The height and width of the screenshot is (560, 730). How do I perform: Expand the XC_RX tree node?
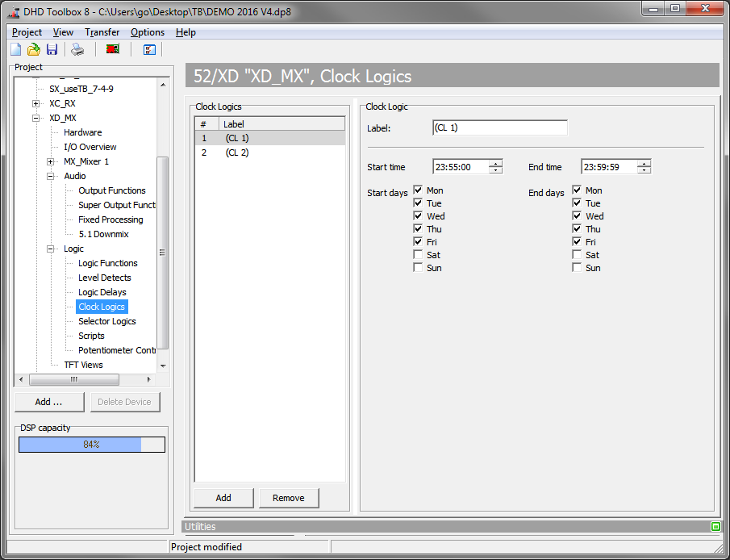coord(35,103)
